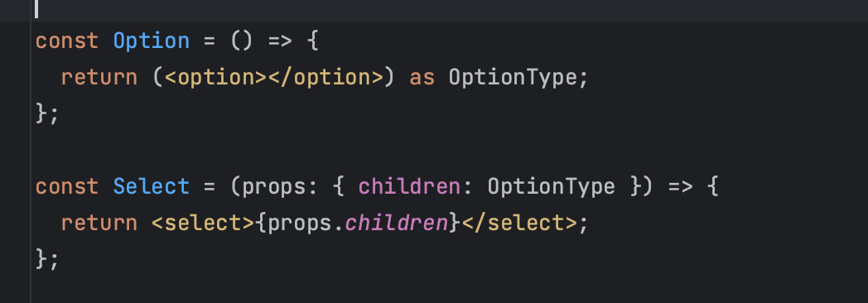Click the closing brace of Option function
This screenshot has width=868, height=303.
click(x=41, y=114)
